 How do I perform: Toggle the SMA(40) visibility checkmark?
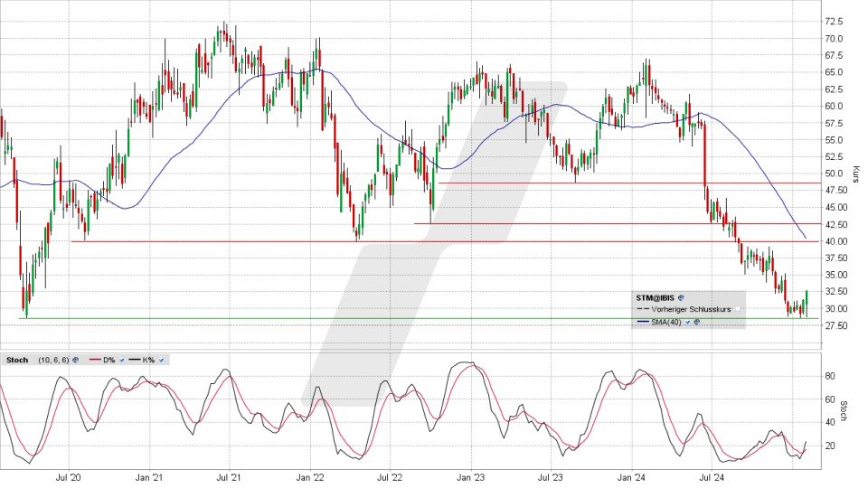[687, 322]
